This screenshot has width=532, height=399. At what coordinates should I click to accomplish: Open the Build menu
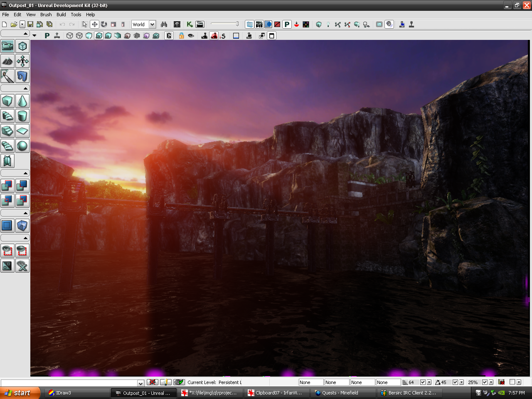click(x=61, y=15)
